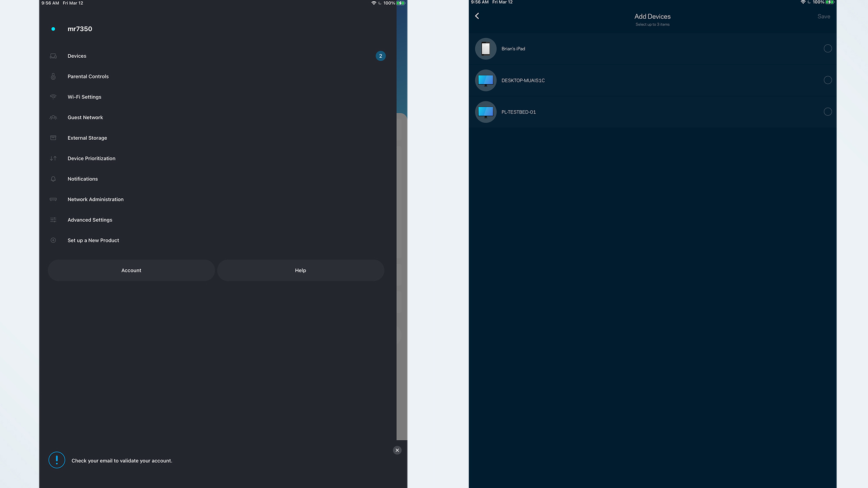Click the Fri Mar 12 date in right screen
The height and width of the screenshot is (488, 868).
coord(502,2)
